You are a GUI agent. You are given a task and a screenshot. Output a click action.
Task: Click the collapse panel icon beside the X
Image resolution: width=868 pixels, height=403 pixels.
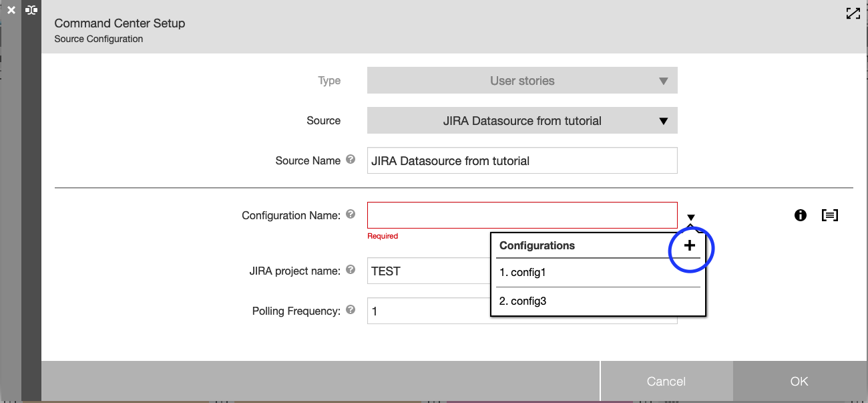(x=31, y=10)
